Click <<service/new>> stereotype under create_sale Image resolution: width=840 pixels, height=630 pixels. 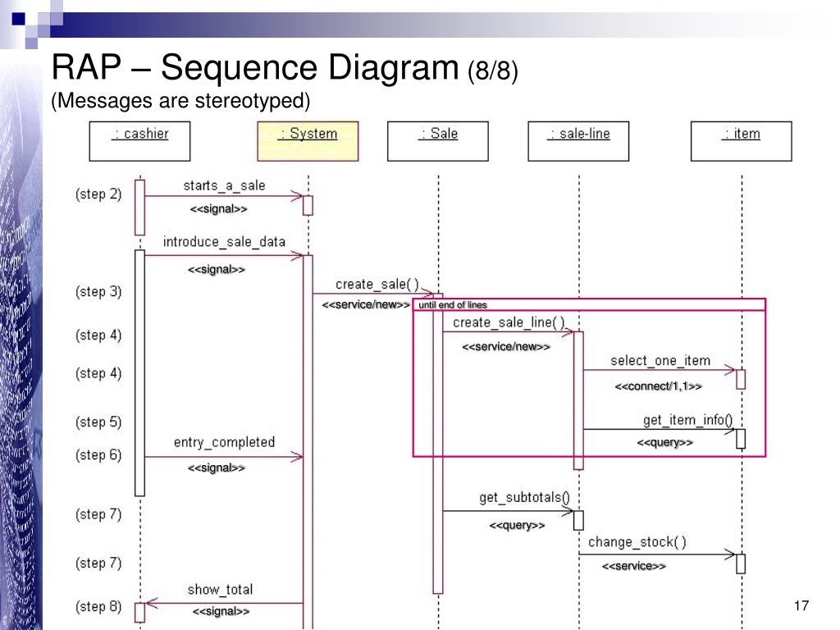coord(366,305)
